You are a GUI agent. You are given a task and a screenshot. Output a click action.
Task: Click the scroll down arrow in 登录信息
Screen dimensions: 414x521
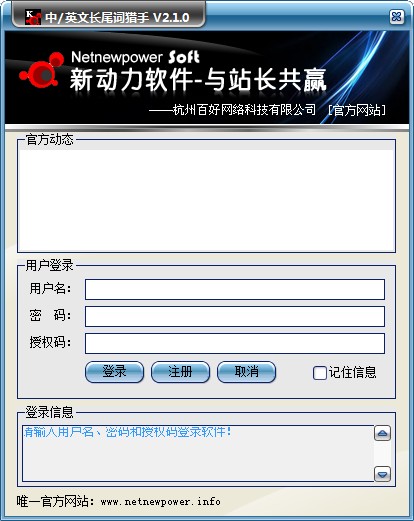(382, 474)
